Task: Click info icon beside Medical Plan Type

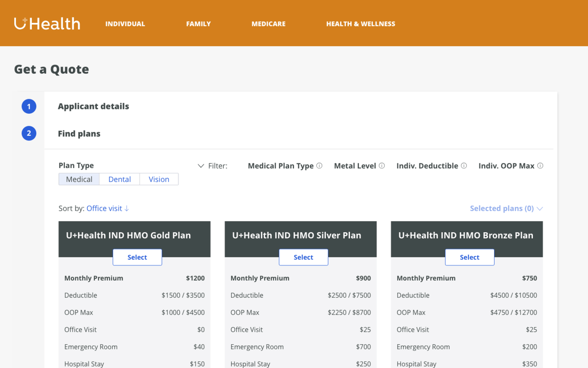Action: (319, 165)
